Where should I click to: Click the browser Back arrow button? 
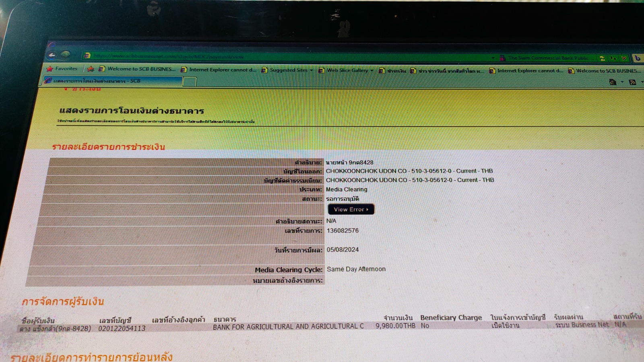(52, 55)
